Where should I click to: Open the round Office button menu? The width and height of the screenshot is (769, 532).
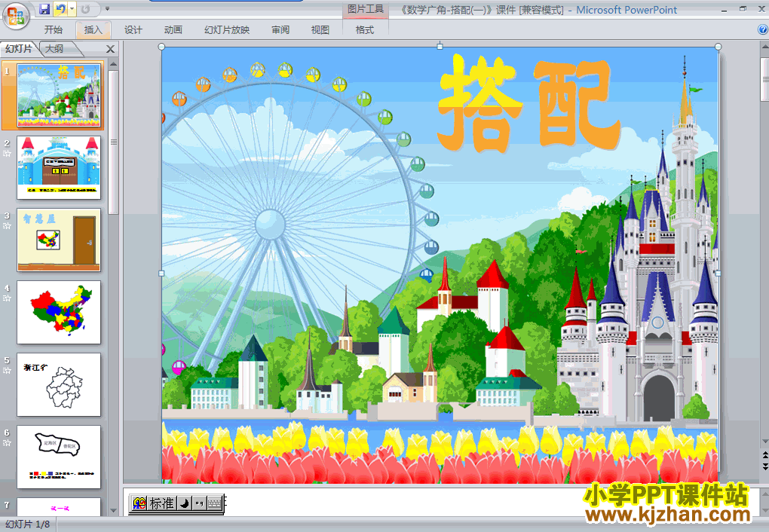(x=16, y=16)
